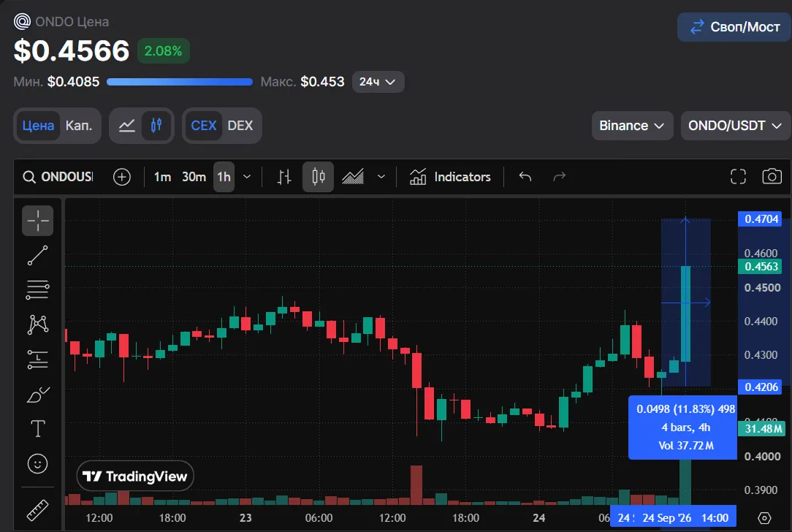Set the 30m time interval
The width and height of the screenshot is (792, 532).
194,177
